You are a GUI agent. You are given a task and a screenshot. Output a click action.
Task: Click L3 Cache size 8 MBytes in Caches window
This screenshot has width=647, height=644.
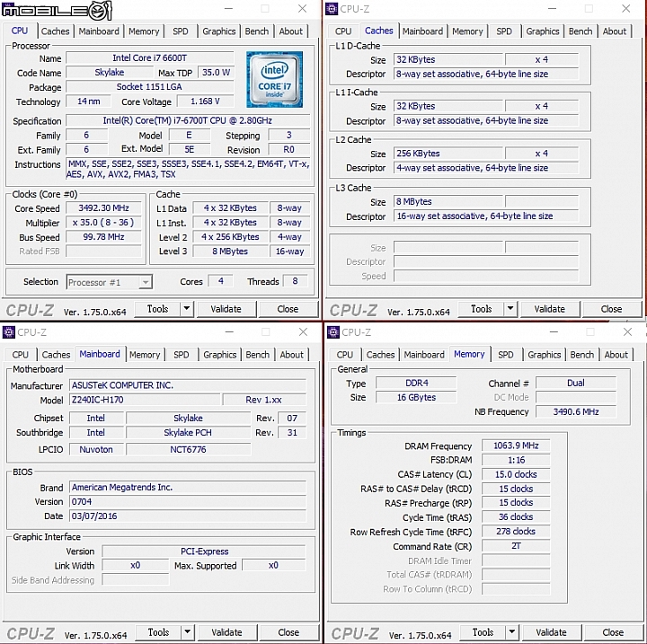pyautogui.click(x=448, y=201)
